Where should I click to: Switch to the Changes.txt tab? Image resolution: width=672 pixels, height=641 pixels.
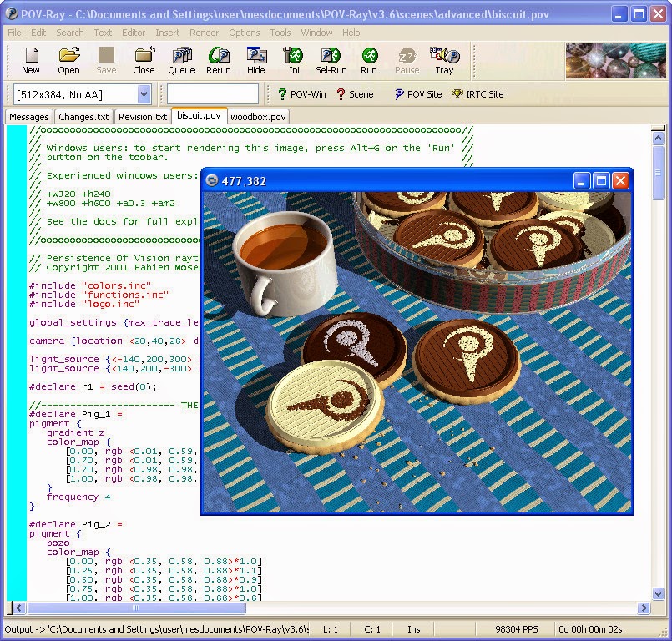tap(83, 117)
